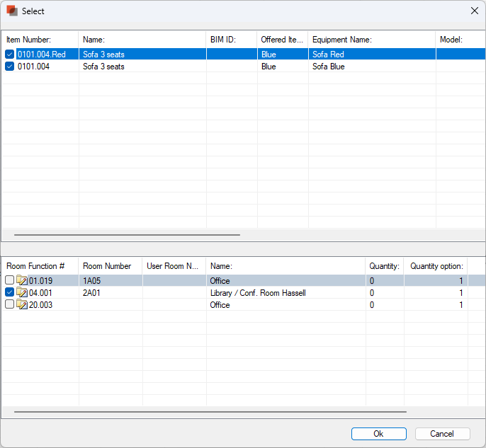Click the room icon beside 01.019

point(22,281)
